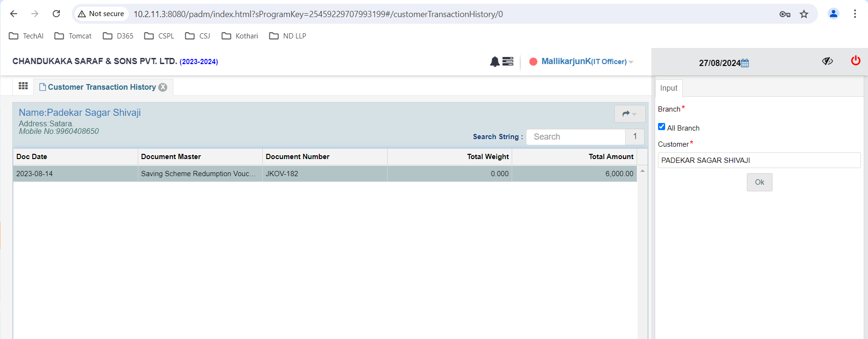Open the ND LLP bookmarks folder
The width and height of the screenshot is (868, 339).
pos(287,36)
